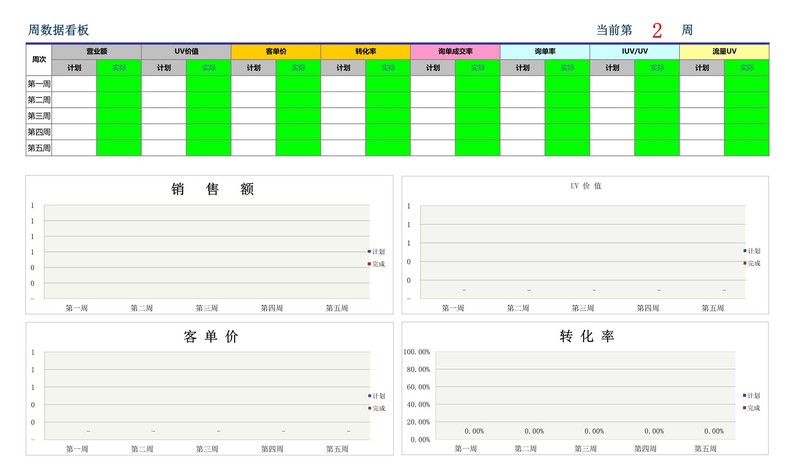
Task: Click 计划 legend entry in UV价值 chart
Action: [x=752, y=251]
